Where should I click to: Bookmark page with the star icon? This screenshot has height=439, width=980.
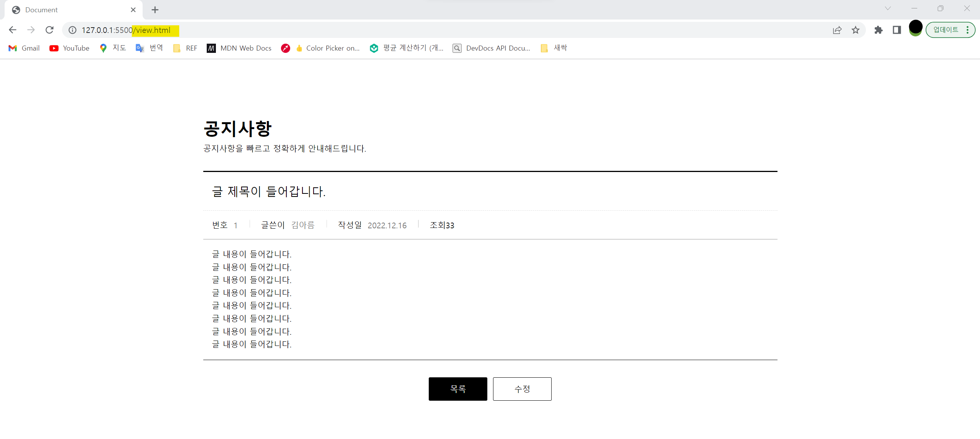pos(856,30)
